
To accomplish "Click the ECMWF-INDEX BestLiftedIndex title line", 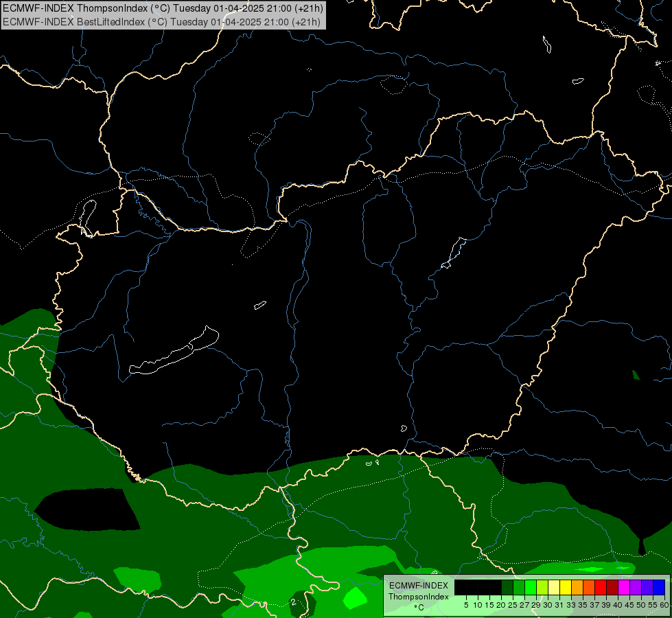I will point(161,22).
